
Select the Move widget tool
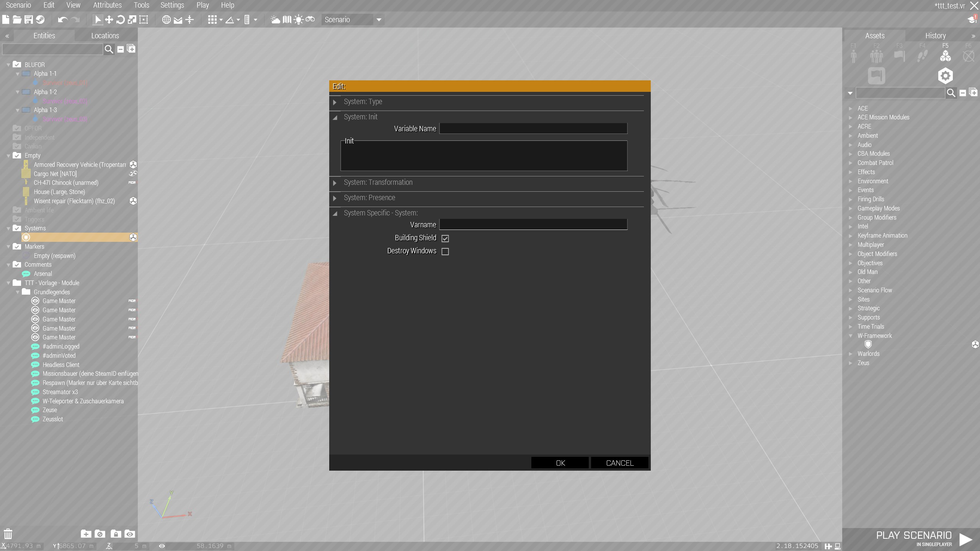tap(109, 20)
